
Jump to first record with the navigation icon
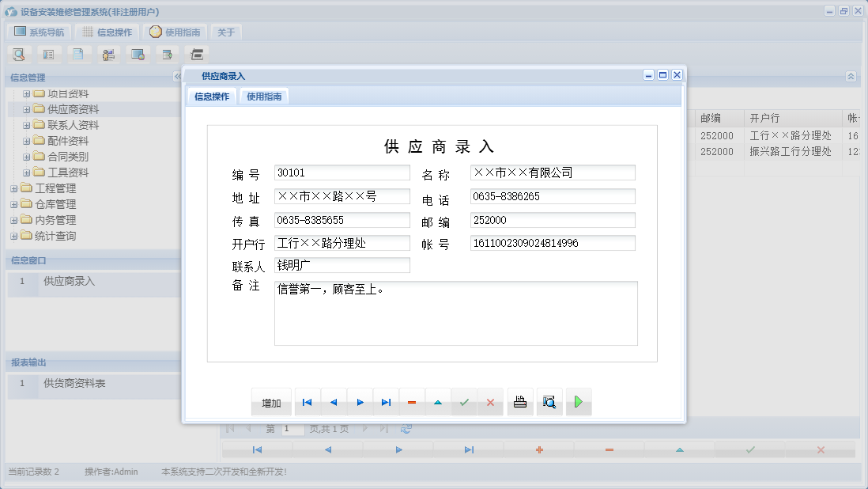coord(307,402)
